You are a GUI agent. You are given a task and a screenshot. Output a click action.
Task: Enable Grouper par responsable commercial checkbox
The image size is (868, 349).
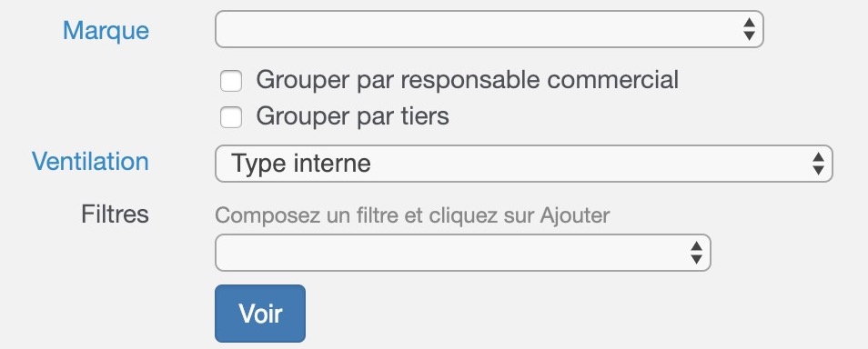pos(231,81)
